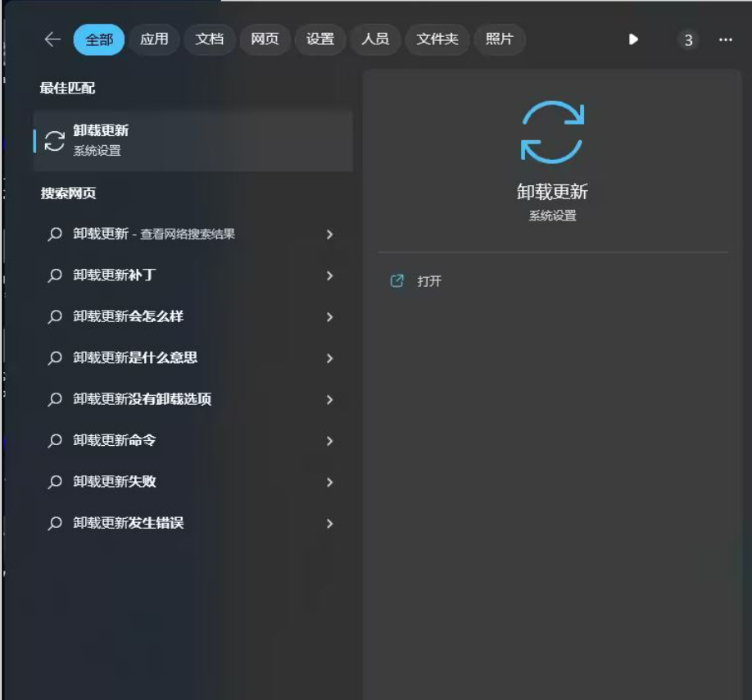
Task: Expand the '卸载更新失败' suggestion chevron
Action: (x=329, y=483)
